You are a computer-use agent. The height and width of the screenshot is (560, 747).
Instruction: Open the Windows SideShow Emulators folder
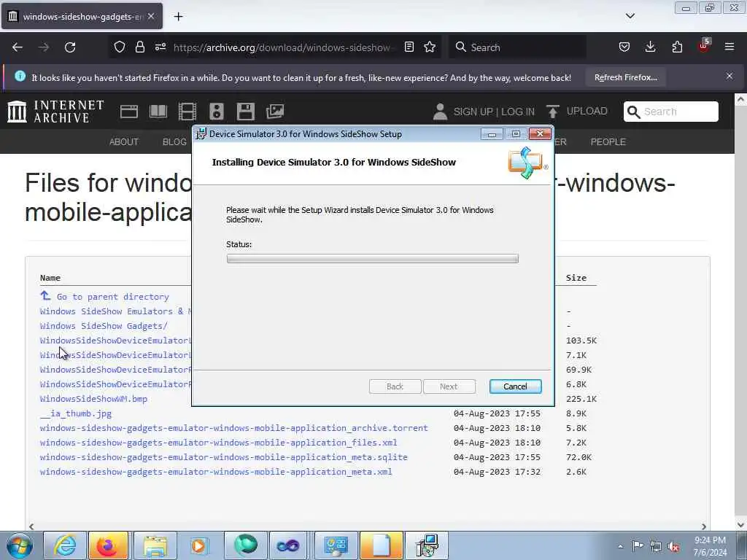pyautogui.click(x=115, y=311)
